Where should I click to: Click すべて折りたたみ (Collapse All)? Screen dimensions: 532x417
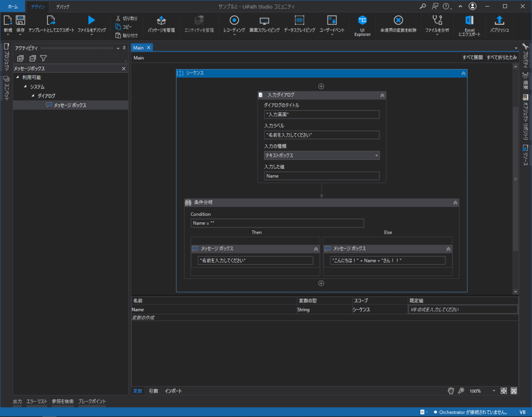click(501, 58)
